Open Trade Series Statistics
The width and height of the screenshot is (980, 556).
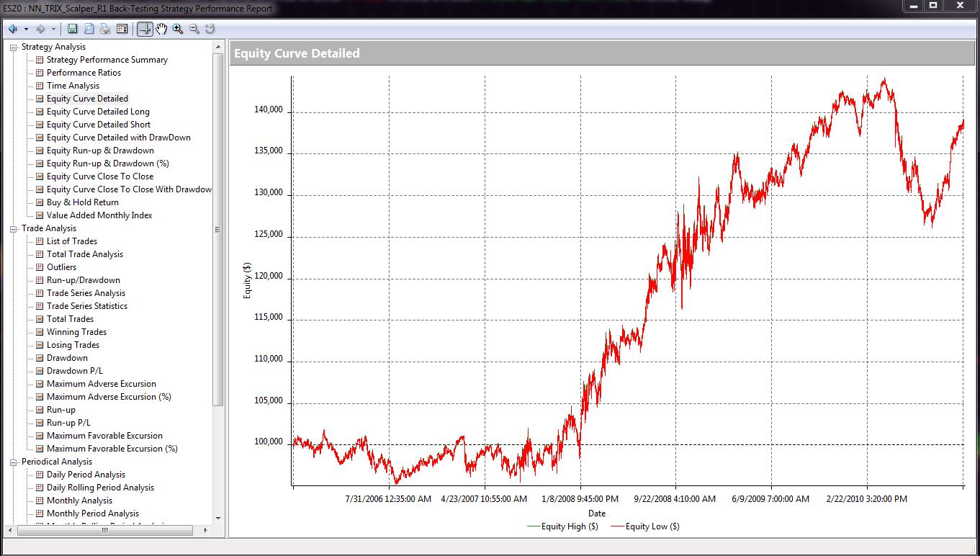pyautogui.click(x=87, y=306)
